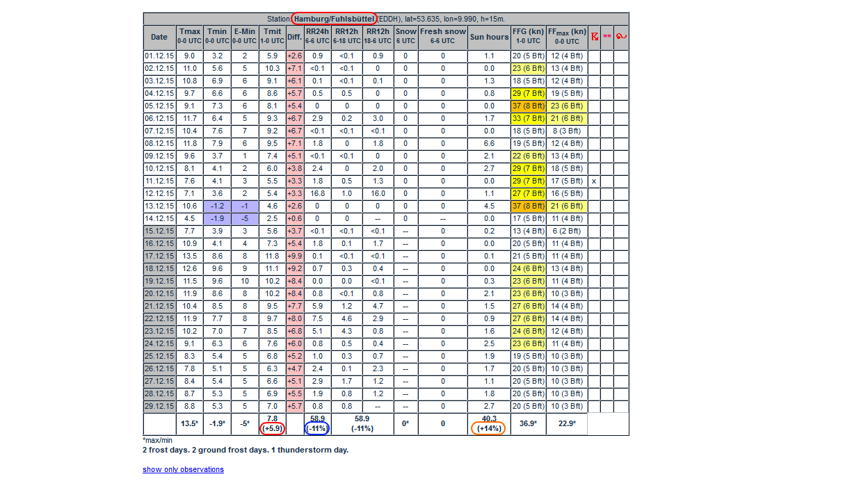Click the freezing rain symbol column header
The width and height of the screenshot is (868, 488).
click(621, 38)
